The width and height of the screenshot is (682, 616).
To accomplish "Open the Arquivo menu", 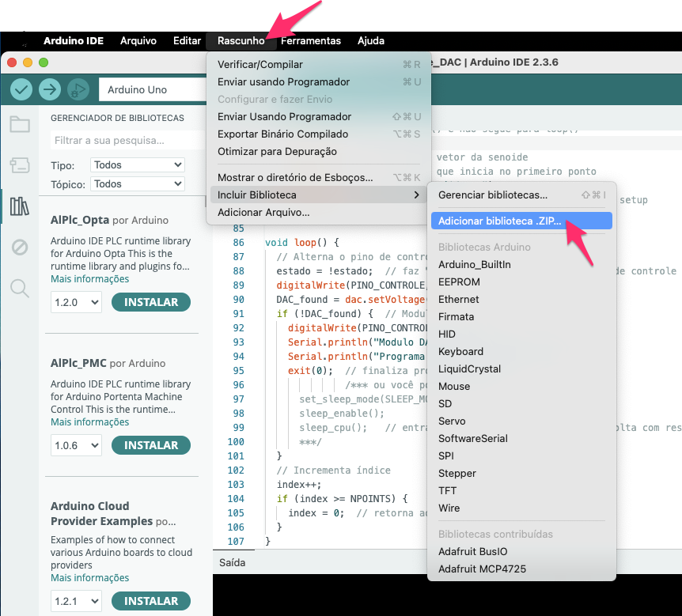I will coord(138,41).
